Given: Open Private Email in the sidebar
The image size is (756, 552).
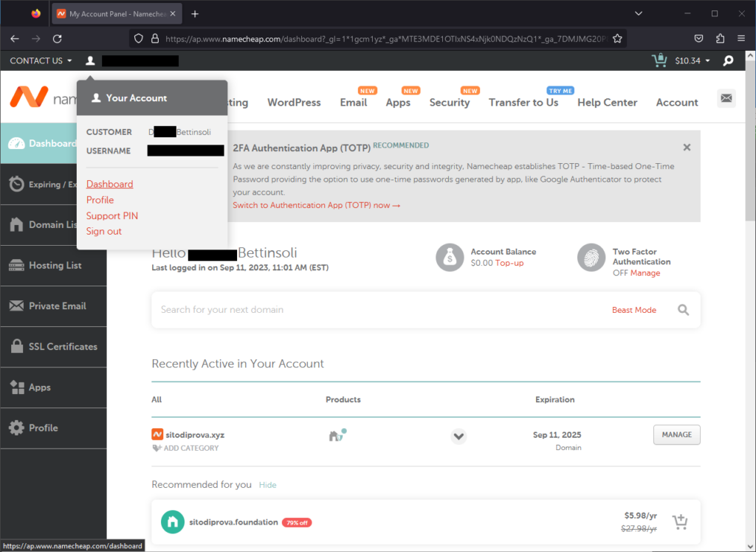Looking at the screenshot, I should pos(53,306).
